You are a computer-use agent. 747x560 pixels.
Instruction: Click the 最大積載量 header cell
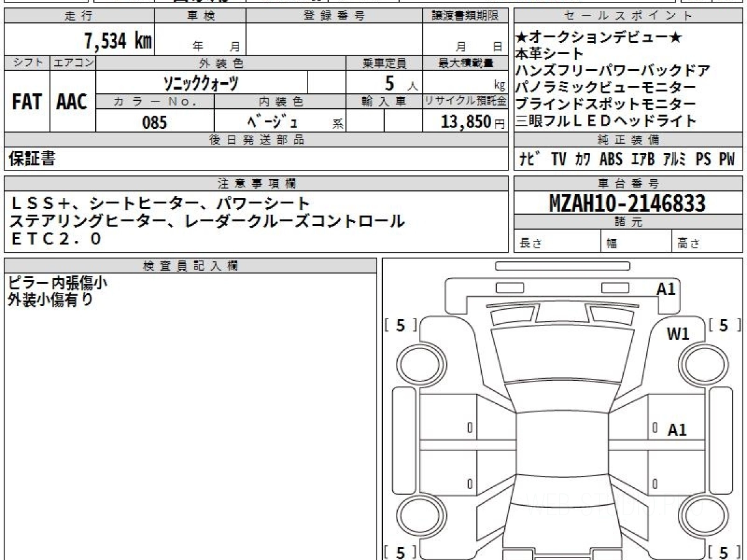point(465,63)
